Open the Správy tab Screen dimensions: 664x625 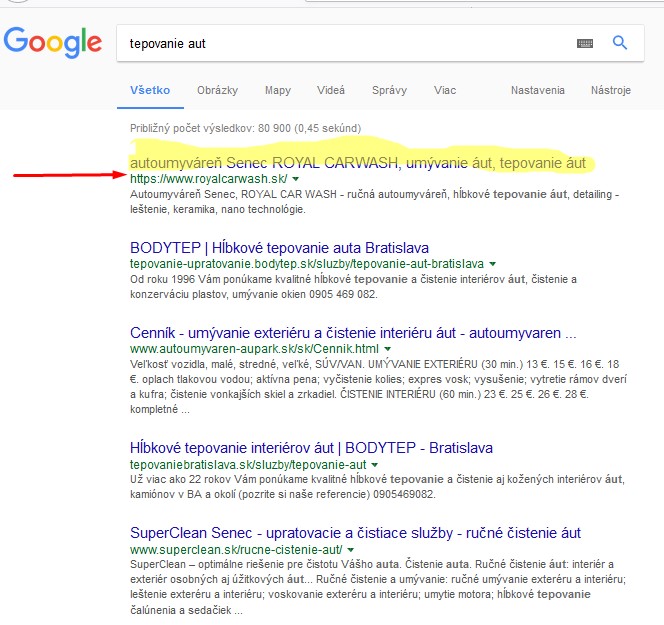coord(389,90)
